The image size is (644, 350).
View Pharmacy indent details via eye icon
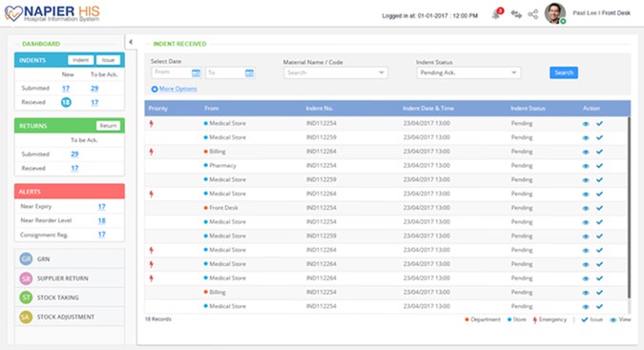(586, 166)
